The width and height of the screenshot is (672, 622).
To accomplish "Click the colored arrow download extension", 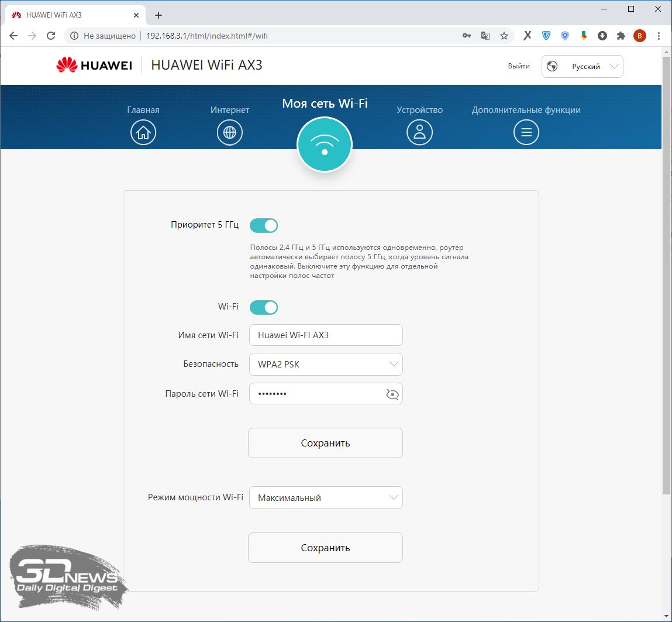I will [584, 36].
